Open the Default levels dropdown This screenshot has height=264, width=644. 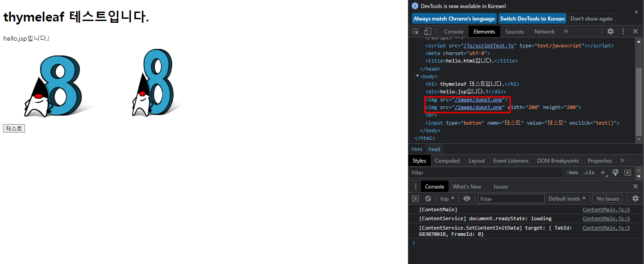click(x=567, y=198)
